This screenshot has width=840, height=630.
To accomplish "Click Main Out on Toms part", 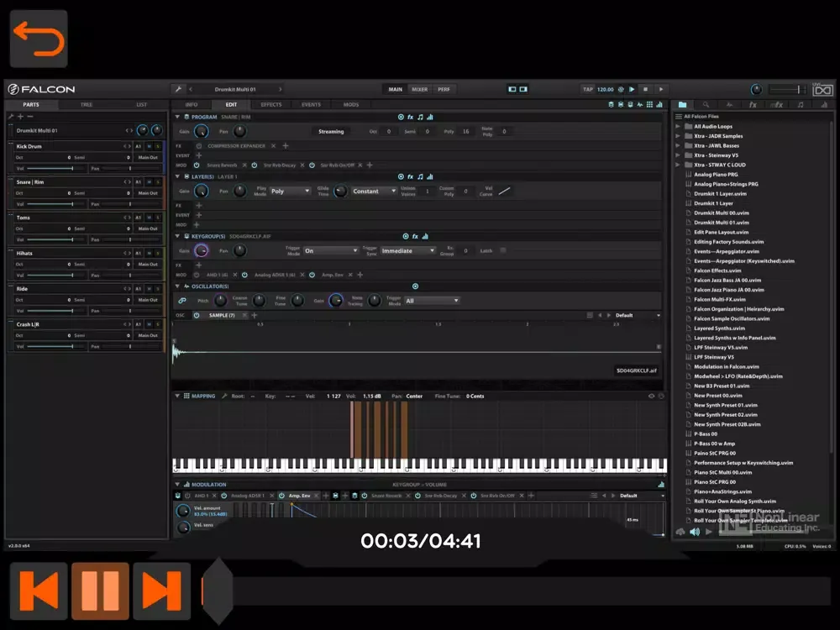I will pos(148,228).
